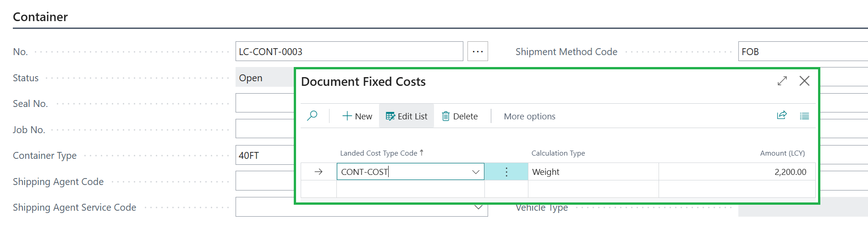This screenshot has width=868, height=241.
Task: Open the Landed Cost Type Code dropdown
Action: click(x=476, y=172)
